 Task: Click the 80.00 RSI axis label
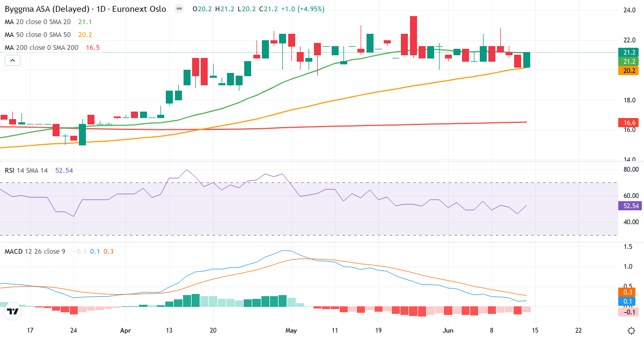point(631,170)
